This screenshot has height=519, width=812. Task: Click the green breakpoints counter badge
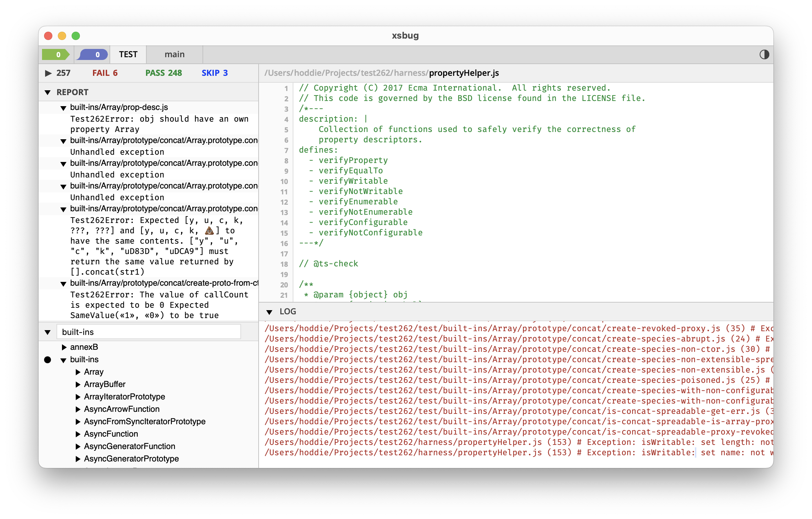click(56, 54)
